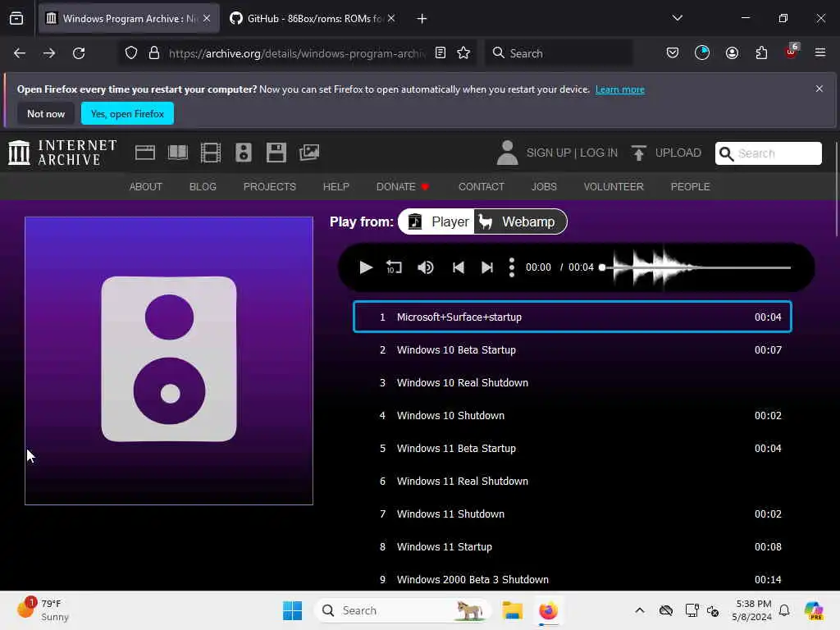Viewport: 840px width, 630px height.
Task: Open a new browser tab
Action: click(x=422, y=19)
